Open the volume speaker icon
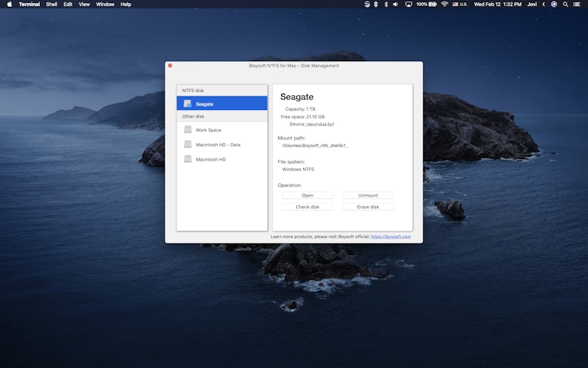Screen dimensions: 588x368 pos(396,4)
